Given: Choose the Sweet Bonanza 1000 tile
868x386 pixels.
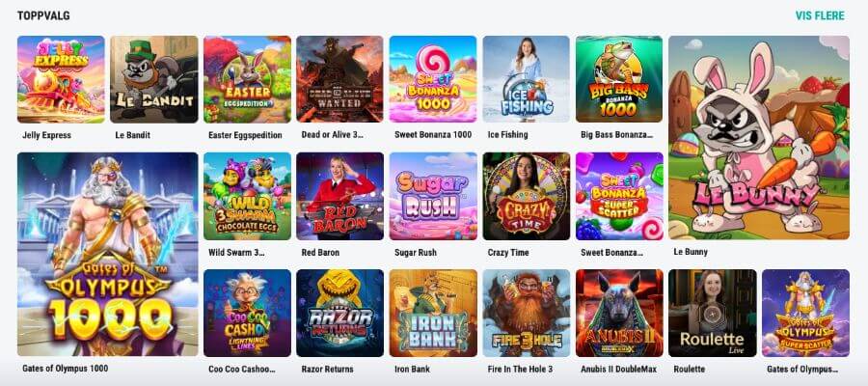Looking at the screenshot, I should pyautogui.click(x=433, y=79).
